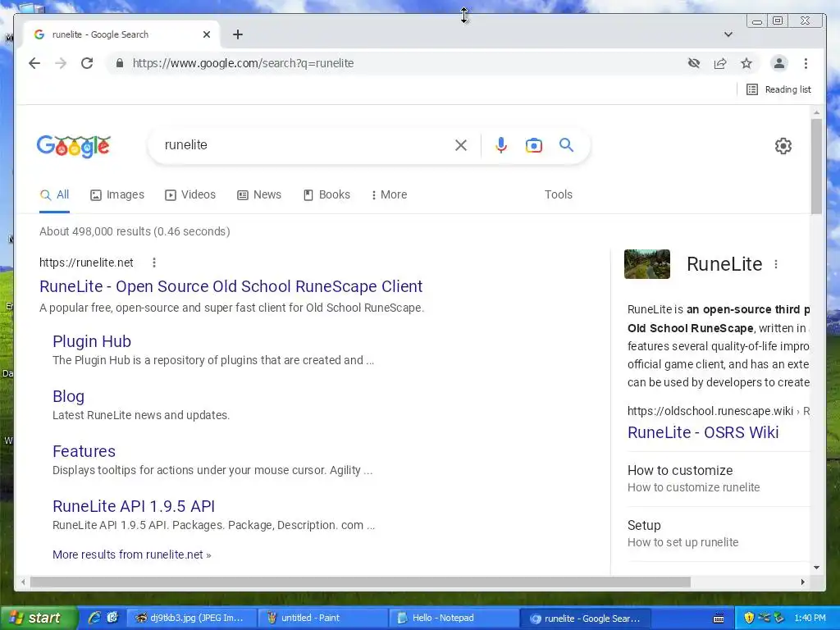The image size is (840, 630).
Task: Open the search Tools options
Action: coord(558,195)
